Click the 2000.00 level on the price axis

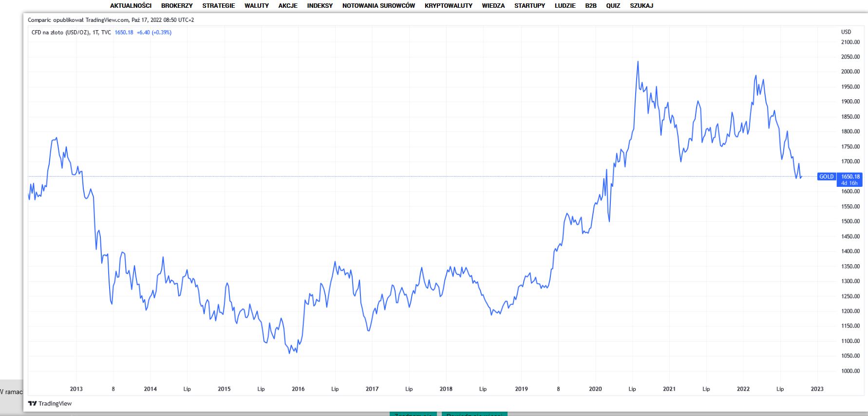point(850,72)
